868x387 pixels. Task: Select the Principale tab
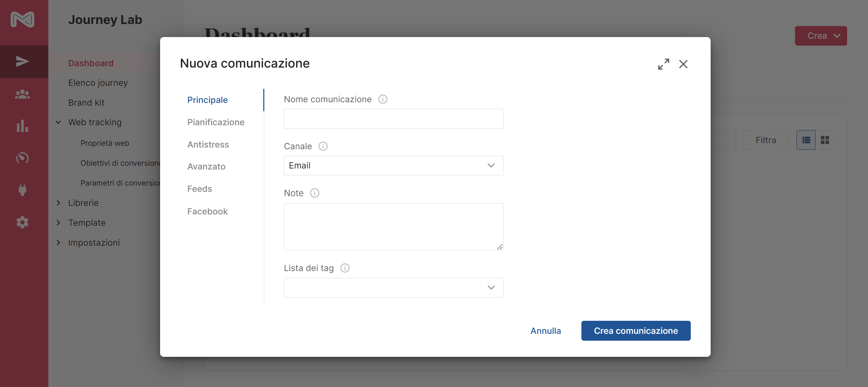(x=207, y=100)
